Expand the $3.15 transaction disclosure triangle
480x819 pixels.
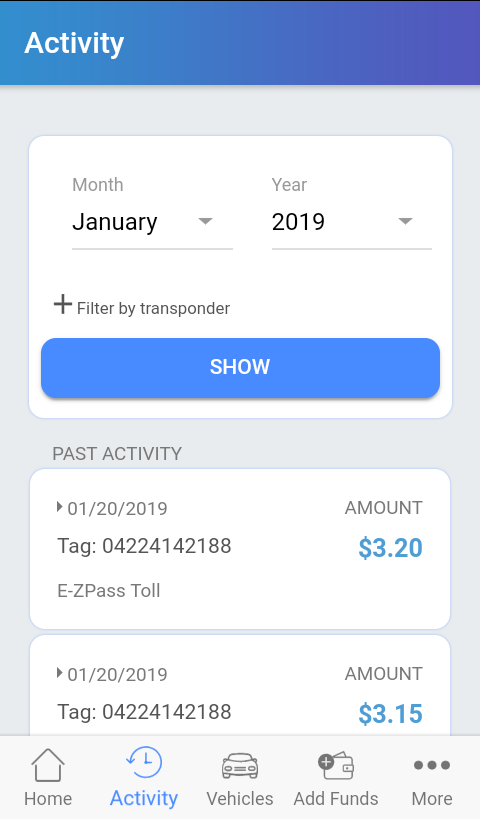point(60,673)
